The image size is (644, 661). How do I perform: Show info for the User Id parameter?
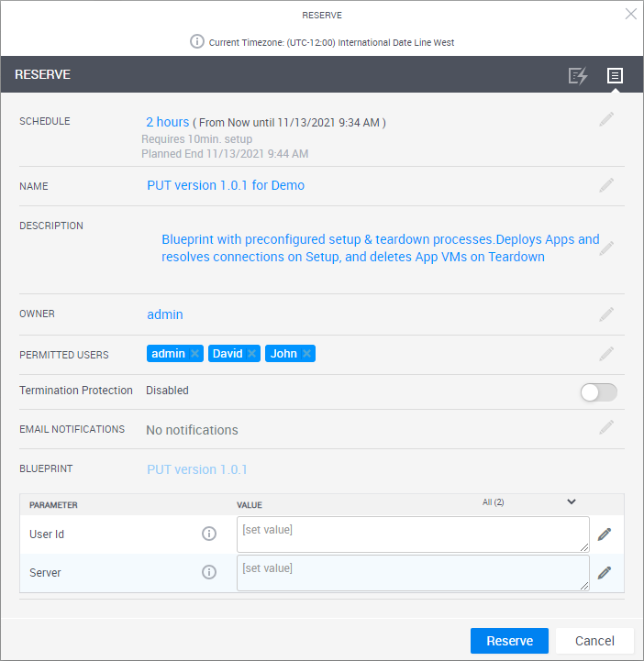209,534
